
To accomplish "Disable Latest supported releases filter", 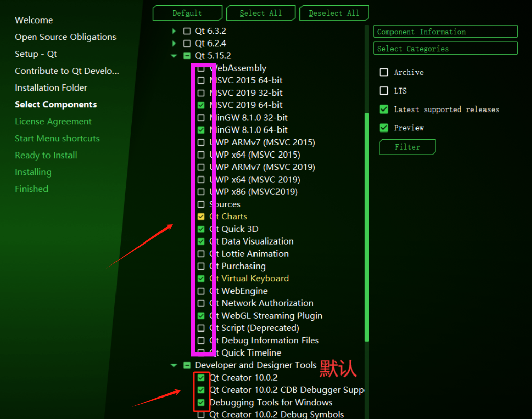I will pos(384,109).
